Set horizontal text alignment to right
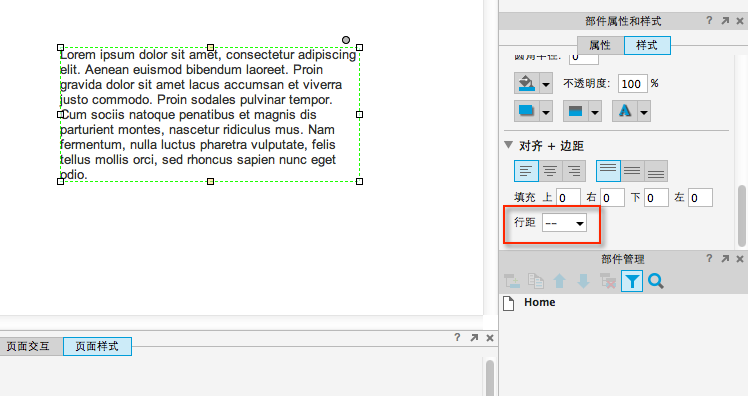 click(x=574, y=171)
